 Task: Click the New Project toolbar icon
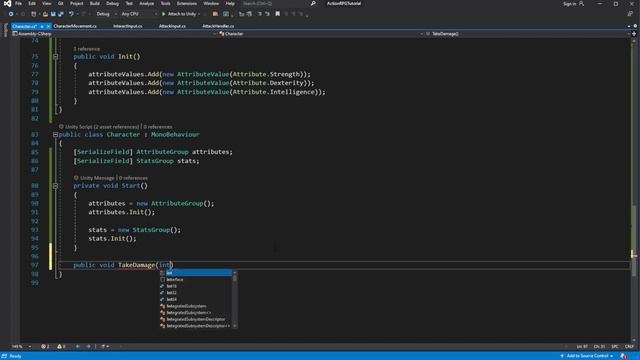click(34, 14)
